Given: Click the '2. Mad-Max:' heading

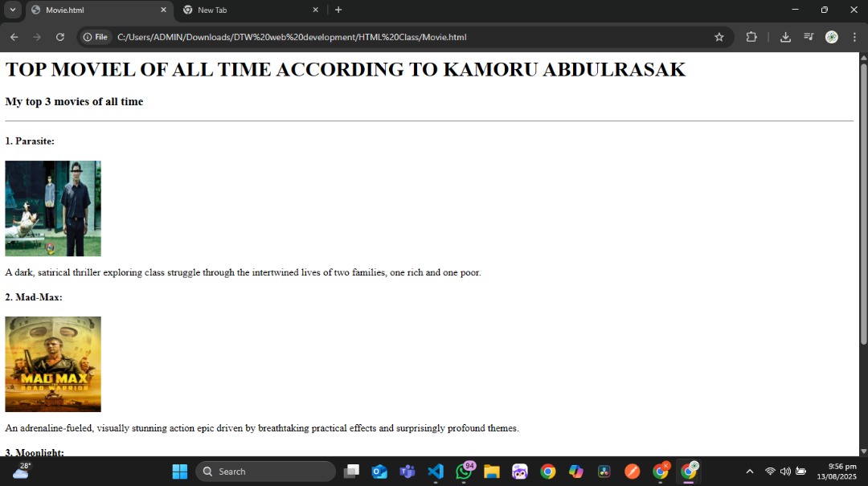Looking at the screenshot, I should click(34, 297).
